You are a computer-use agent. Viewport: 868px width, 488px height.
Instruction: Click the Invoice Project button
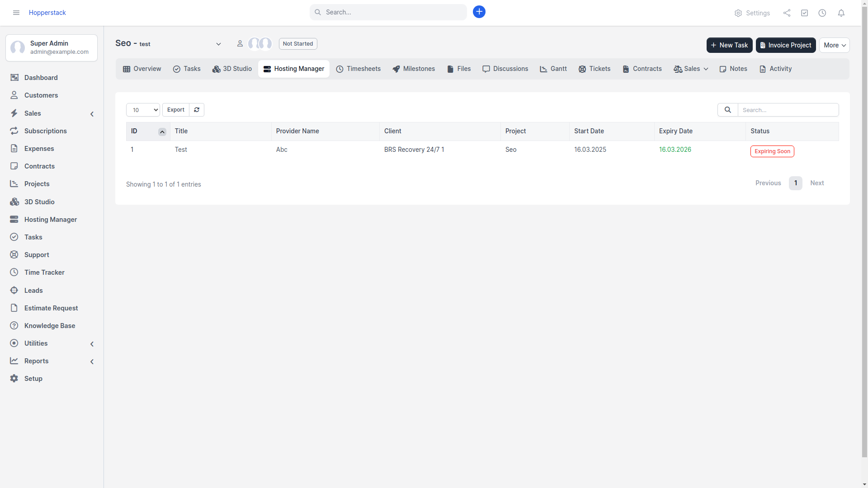pyautogui.click(x=785, y=45)
